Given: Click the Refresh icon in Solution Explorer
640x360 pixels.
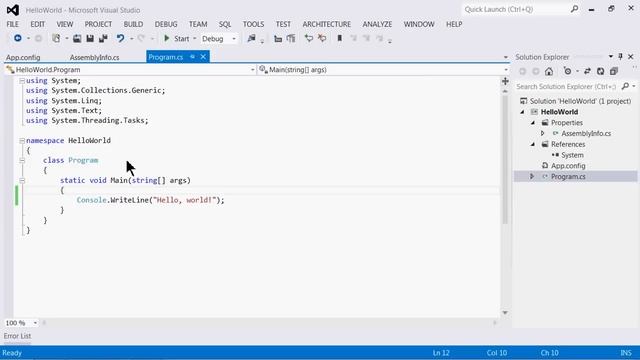Looking at the screenshot, I should click(x=600, y=71).
